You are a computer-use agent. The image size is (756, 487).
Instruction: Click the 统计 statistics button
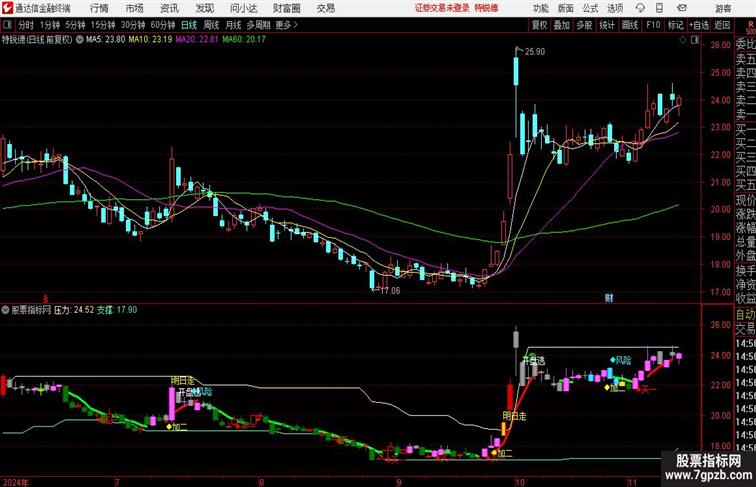[x=607, y=25]
